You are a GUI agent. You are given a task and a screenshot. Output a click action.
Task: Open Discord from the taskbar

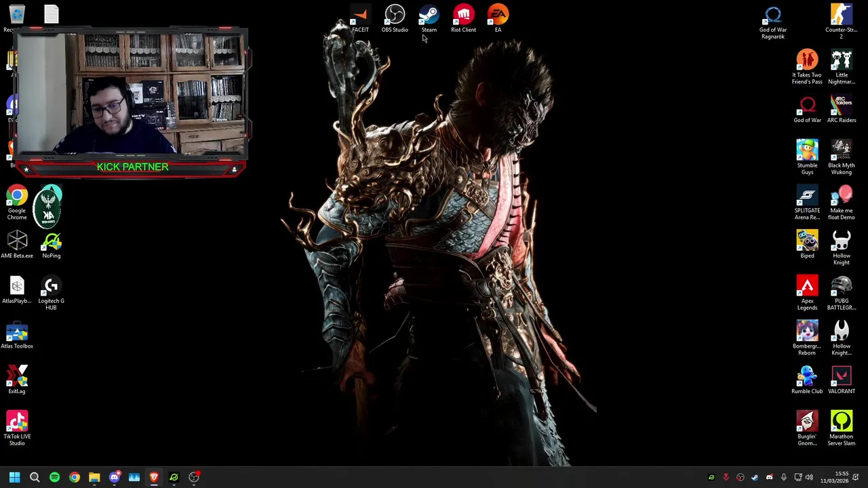(114, 477)
